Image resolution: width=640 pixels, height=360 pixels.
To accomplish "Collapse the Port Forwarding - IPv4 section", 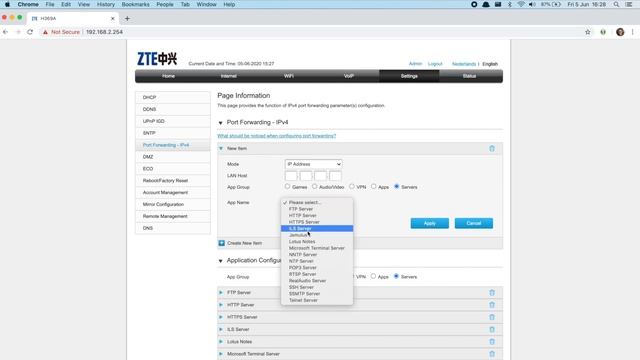I will [220, 122].
